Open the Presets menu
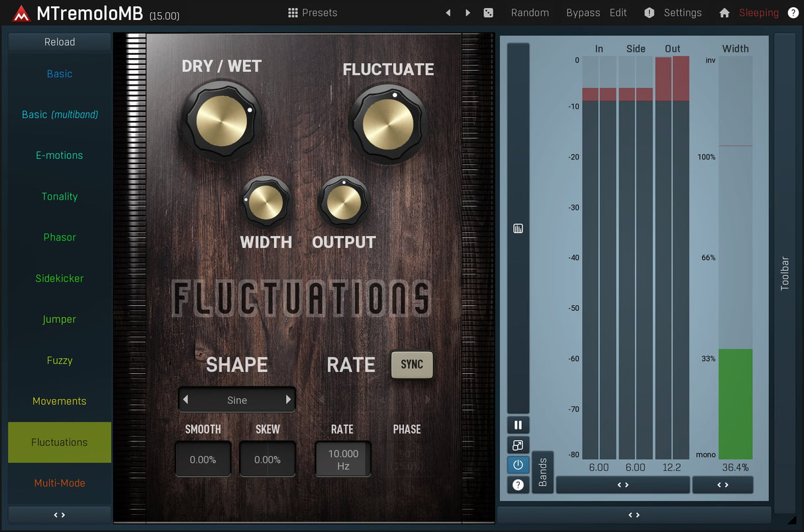 click(313, 13)
